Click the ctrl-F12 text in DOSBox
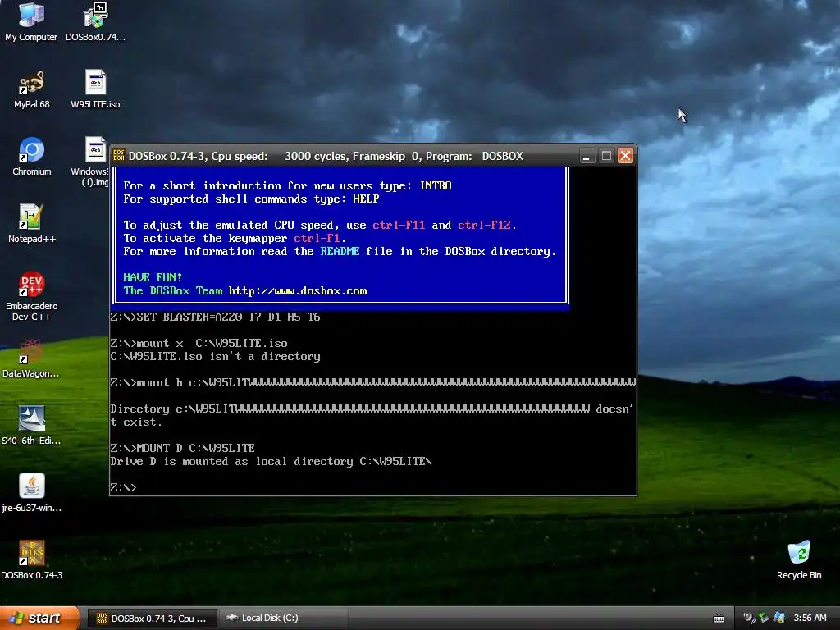The image size is (840, 630). pos(484,225)
